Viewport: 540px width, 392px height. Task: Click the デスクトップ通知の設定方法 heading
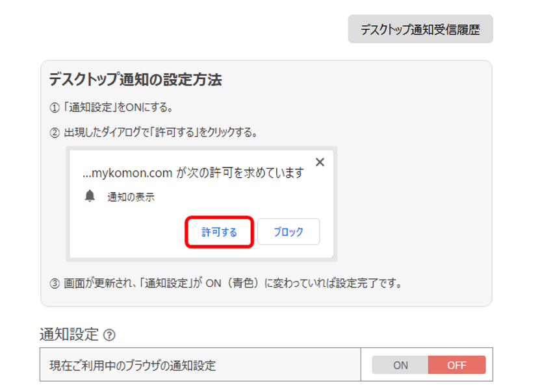(x=135, y=80)
